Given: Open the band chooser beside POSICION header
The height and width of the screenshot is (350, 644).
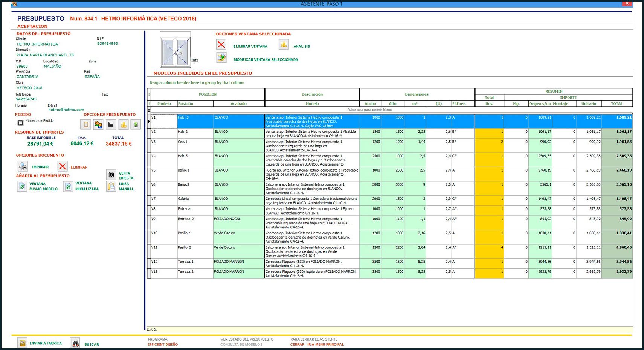Looking at the screenshot, I should point(149,94).
